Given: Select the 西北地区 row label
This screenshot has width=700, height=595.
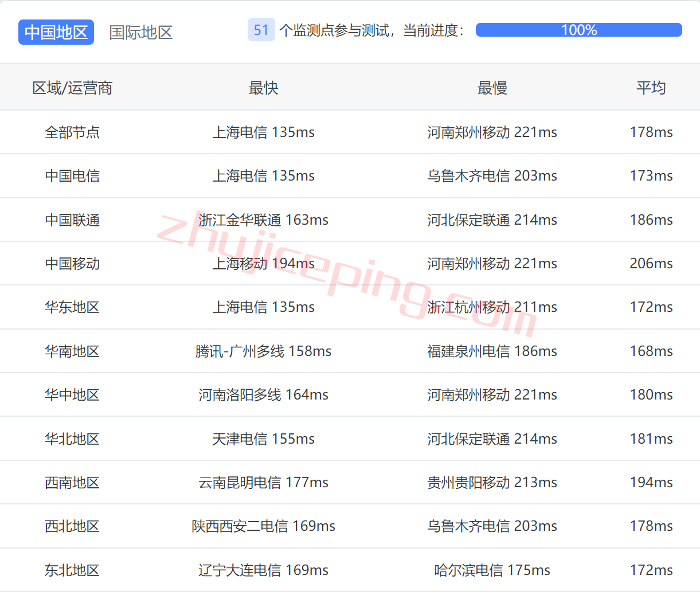Looking at the screenshot, I should coord(72,526).
